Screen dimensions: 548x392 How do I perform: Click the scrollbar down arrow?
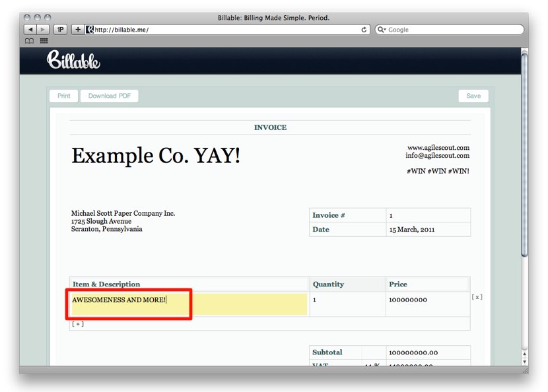pos(524,362)
